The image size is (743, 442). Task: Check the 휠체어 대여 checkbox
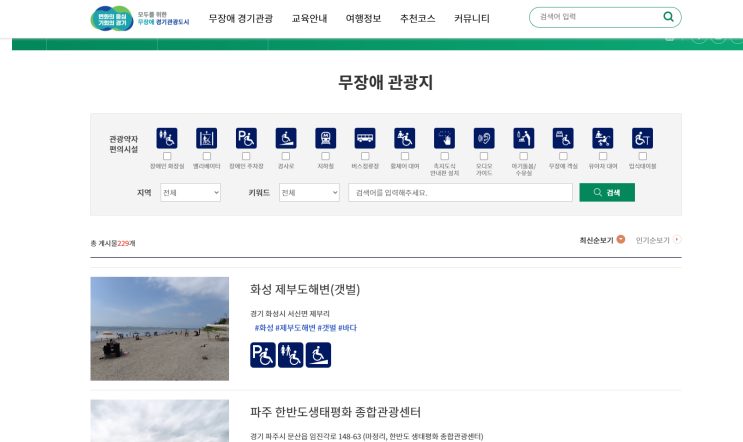click(405, 156)
